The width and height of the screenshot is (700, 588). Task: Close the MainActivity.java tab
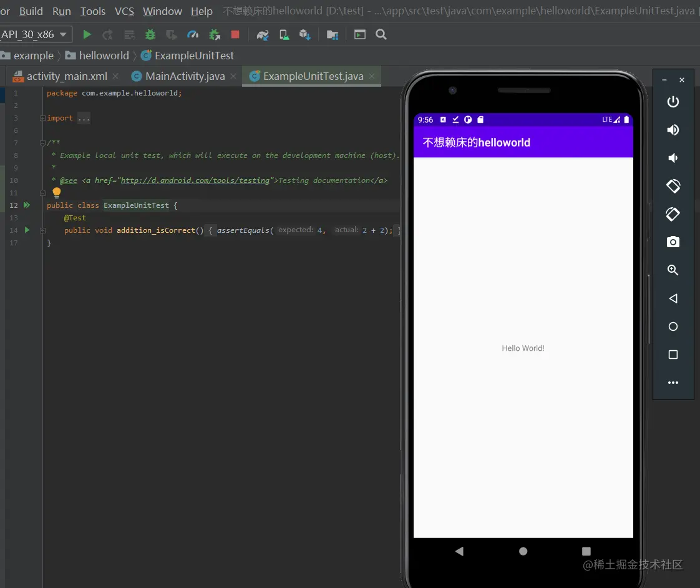[x=233, y=76]
